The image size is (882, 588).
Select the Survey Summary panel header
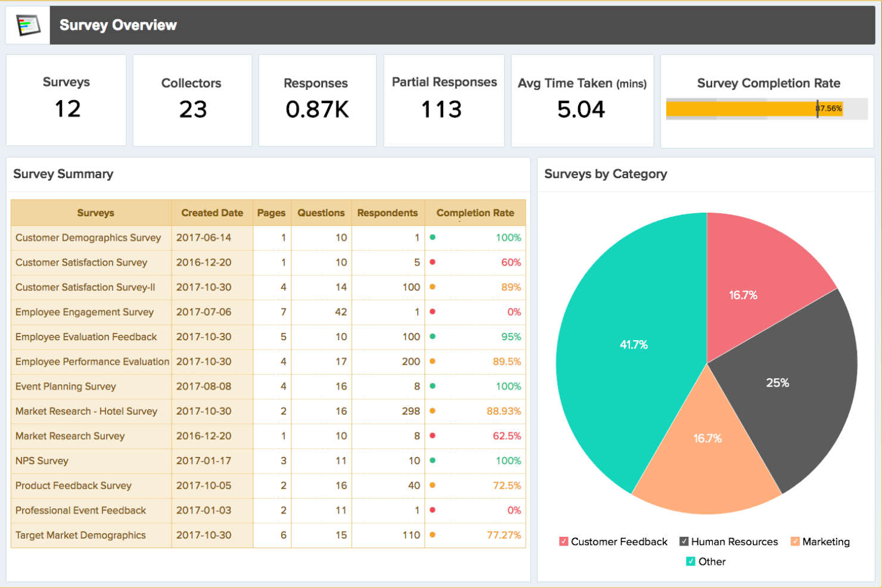[63, 174]
